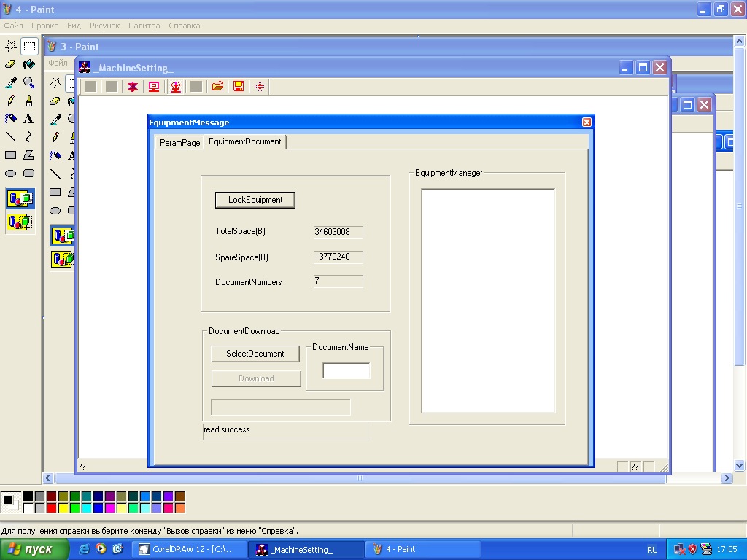This screenshot has height=560, width=747.
Task: Open the Палитра menu
Action: (144, 26)
